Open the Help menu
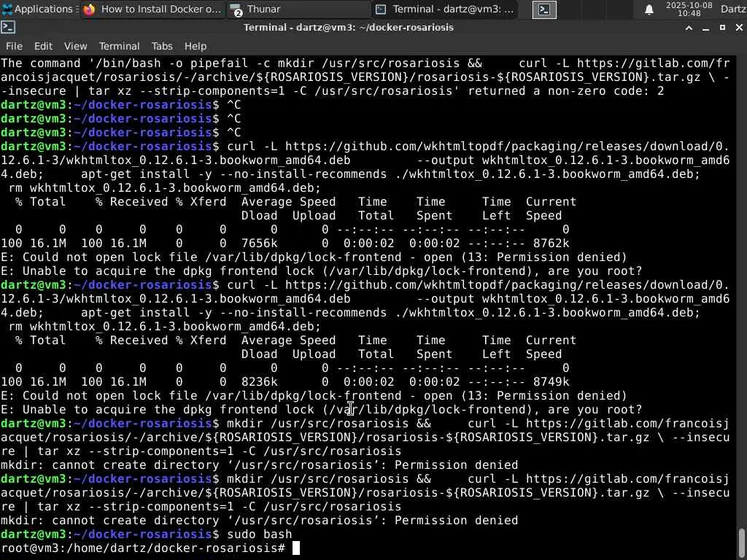 tap(196, 46)
